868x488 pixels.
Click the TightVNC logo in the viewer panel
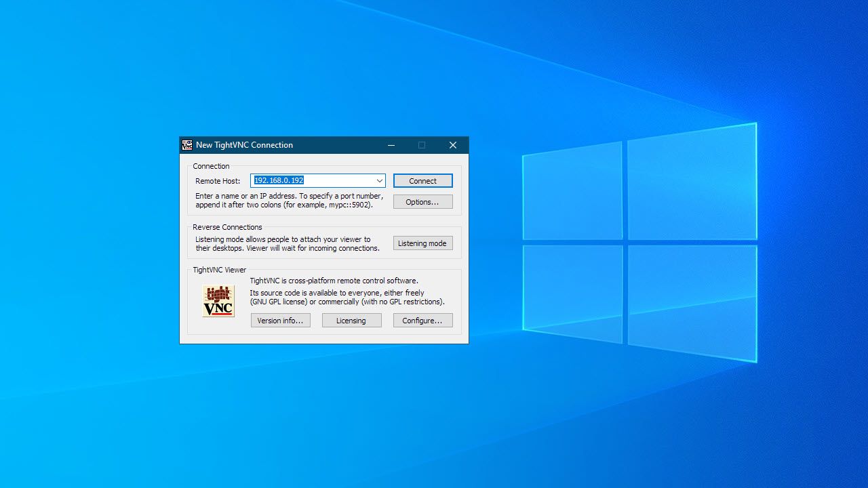(x=218, y=301)
